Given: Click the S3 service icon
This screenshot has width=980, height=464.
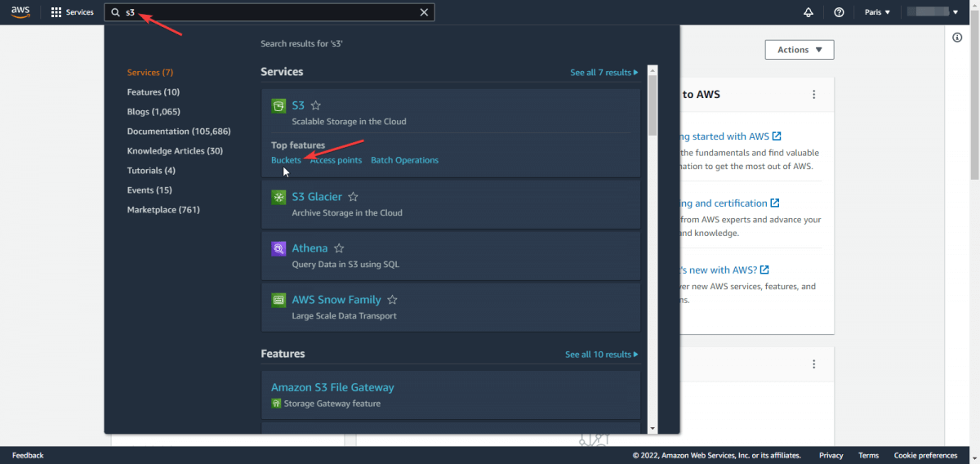Looking at the screenshot, I should pos(278,106).
